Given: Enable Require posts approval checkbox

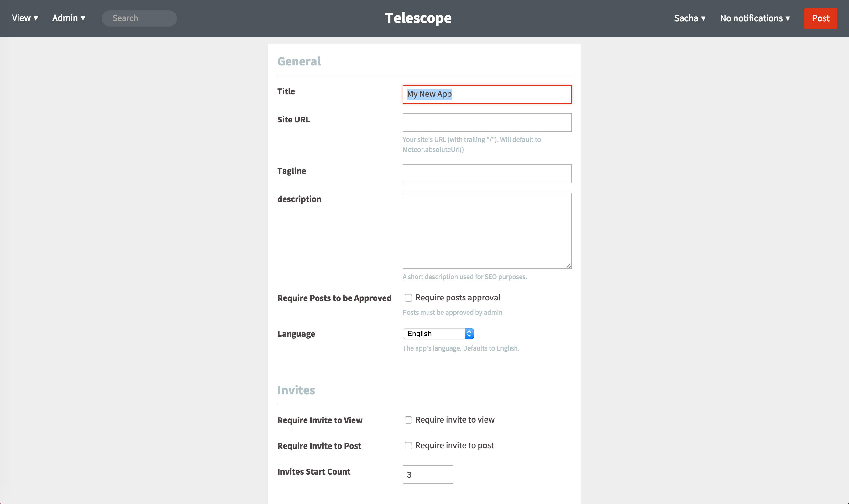Looking at the screenshot, I should [x=408, y=298].
